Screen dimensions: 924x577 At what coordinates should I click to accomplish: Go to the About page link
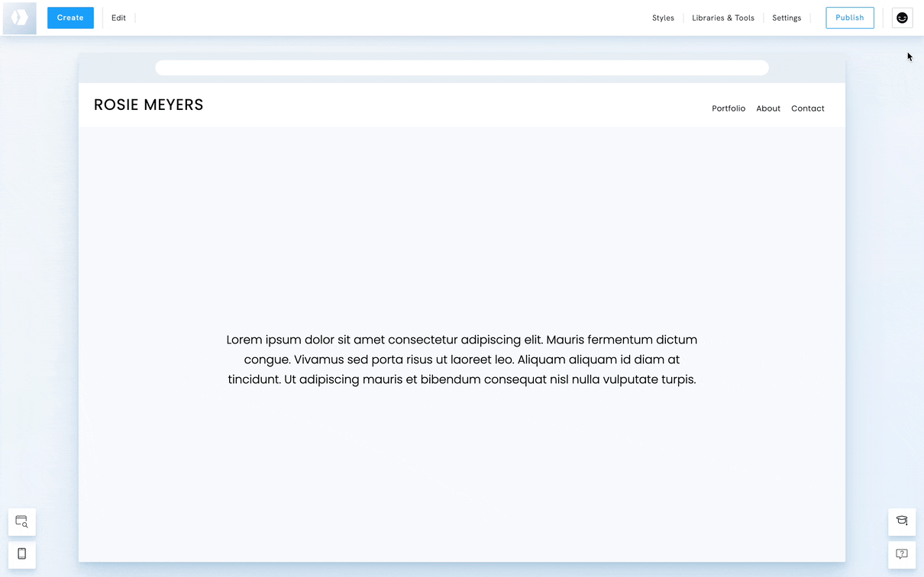coord(768,108)
